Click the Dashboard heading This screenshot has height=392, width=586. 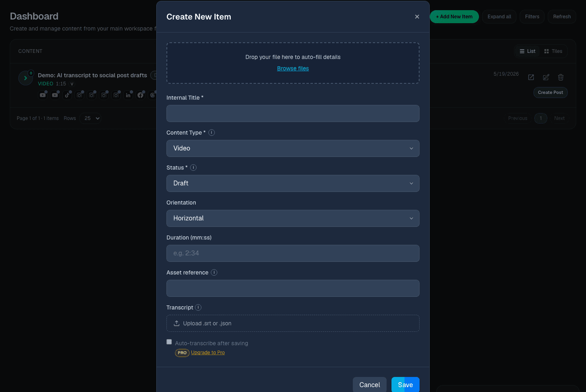point(34,16)
